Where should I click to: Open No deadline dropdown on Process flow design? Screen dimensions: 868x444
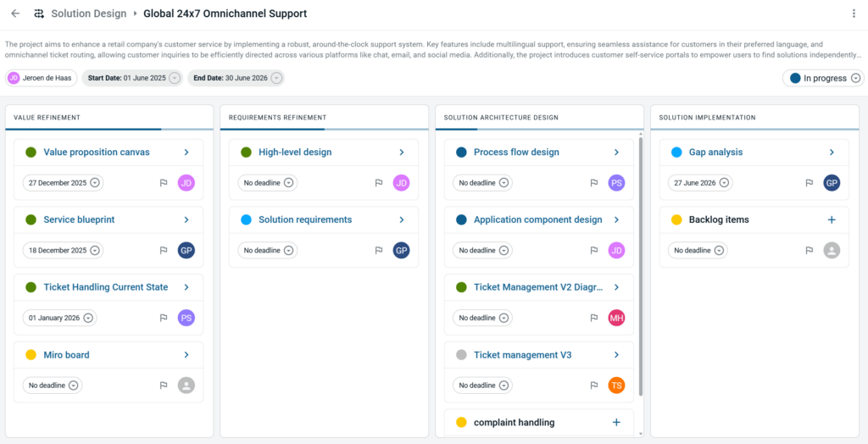pyautogui.click(x=482, y=183)
